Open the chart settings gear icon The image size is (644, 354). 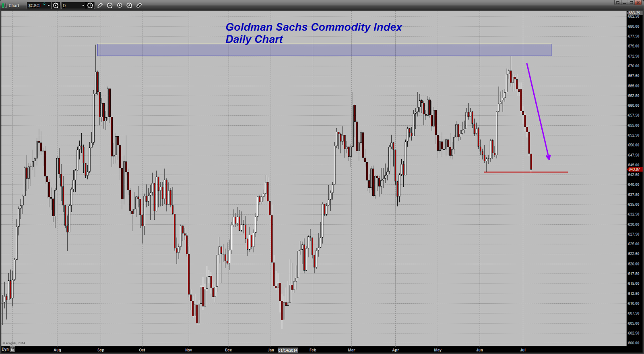pyautogui.click(x=56, y=6)
